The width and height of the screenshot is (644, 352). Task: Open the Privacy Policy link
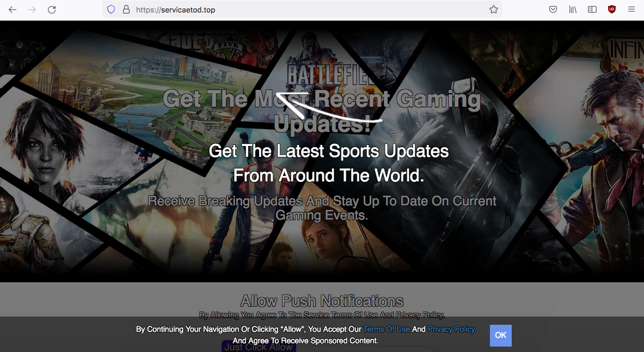[x=451, y=329]
